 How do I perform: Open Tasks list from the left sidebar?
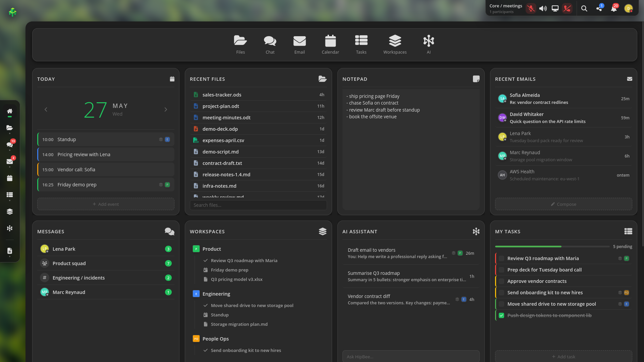click(10, 195)
